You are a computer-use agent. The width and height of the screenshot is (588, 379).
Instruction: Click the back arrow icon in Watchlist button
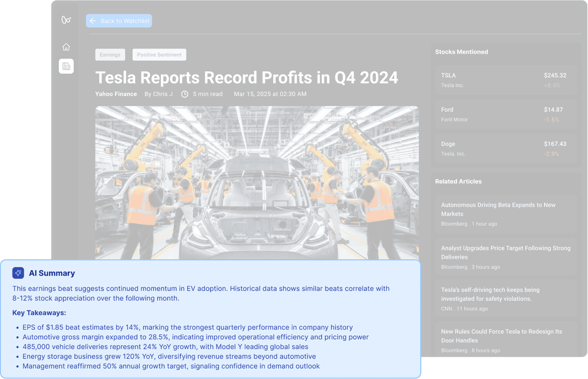pos(93,21)
